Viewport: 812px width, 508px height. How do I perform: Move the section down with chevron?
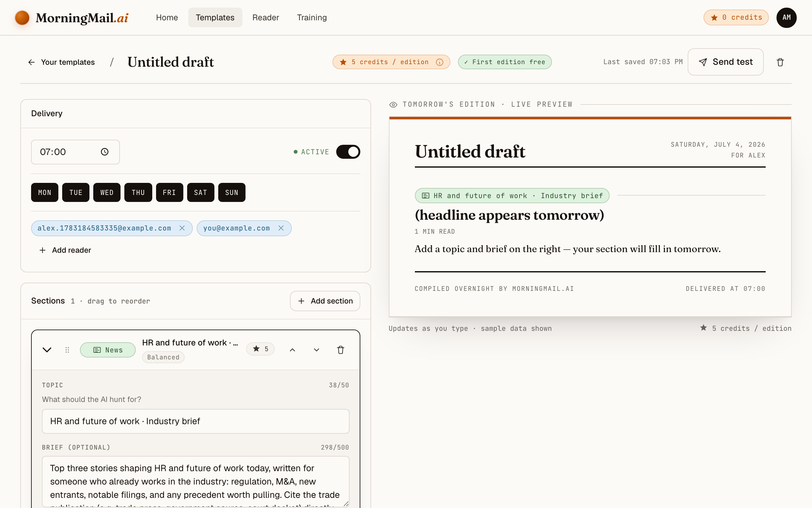point(317,350)
